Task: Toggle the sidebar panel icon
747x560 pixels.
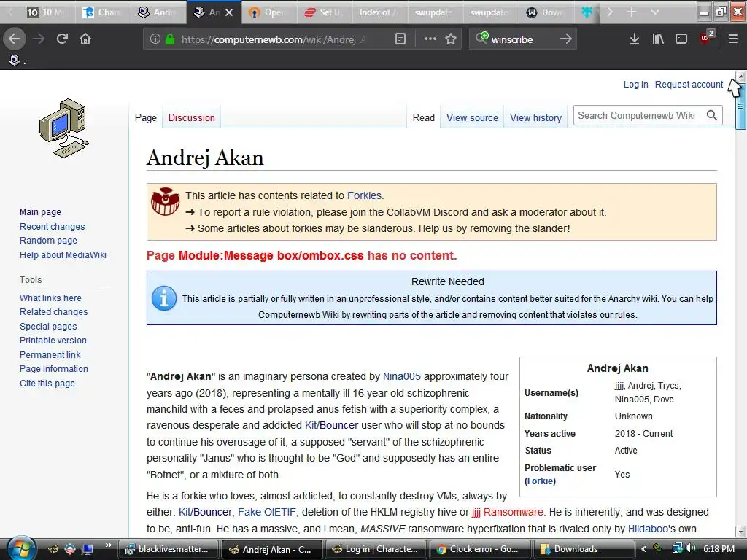Action: (681, 39)
